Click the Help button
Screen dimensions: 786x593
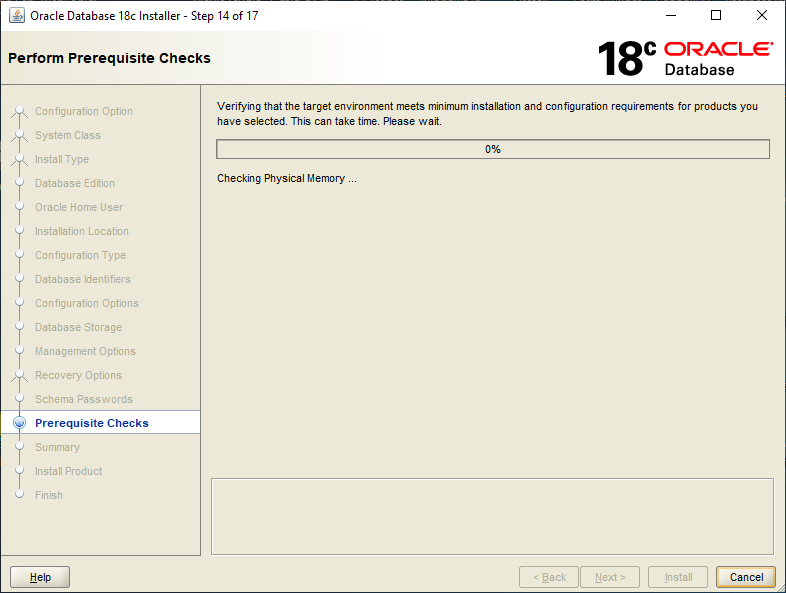point(40,577)
